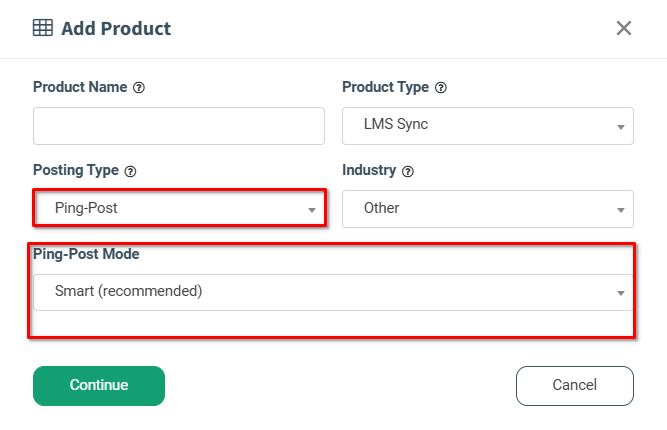Screen dimensions: 667x430
Task: Click the Product Name field label
Action: (x=80, y=87)
